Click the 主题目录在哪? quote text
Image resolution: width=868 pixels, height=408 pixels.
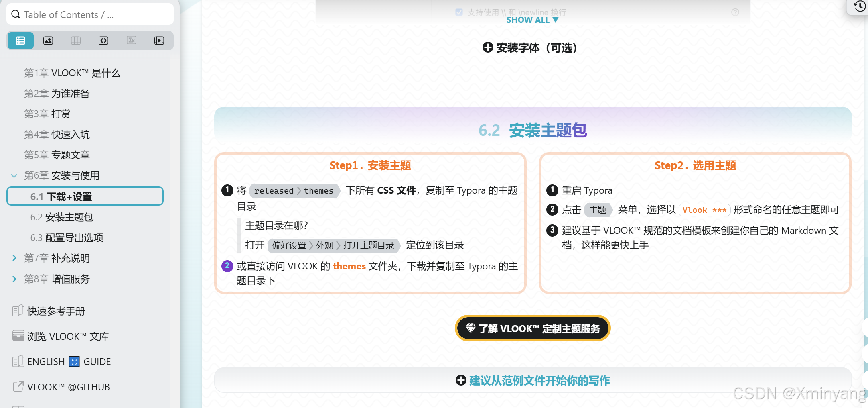point(277,226)
